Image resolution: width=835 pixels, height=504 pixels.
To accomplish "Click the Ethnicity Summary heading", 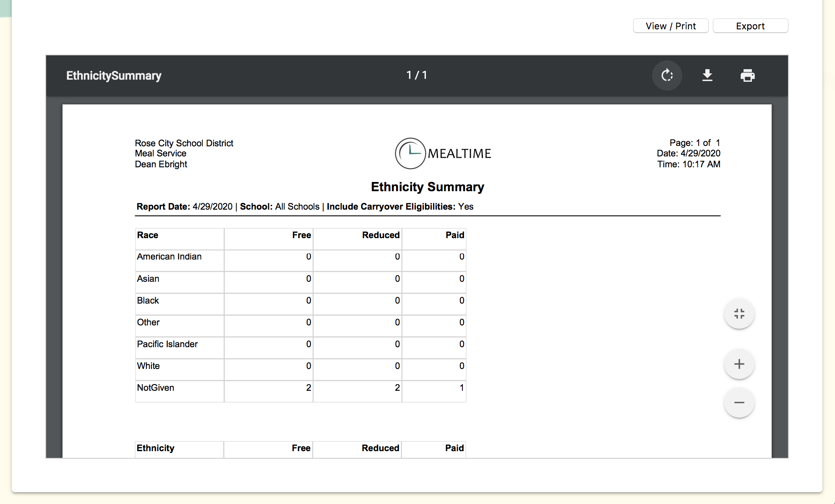I will coord(427,187).
